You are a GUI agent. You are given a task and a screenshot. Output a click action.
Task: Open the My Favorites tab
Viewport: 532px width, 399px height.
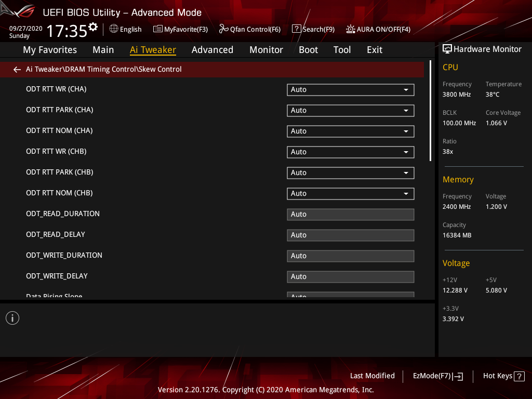pos(50,50)
